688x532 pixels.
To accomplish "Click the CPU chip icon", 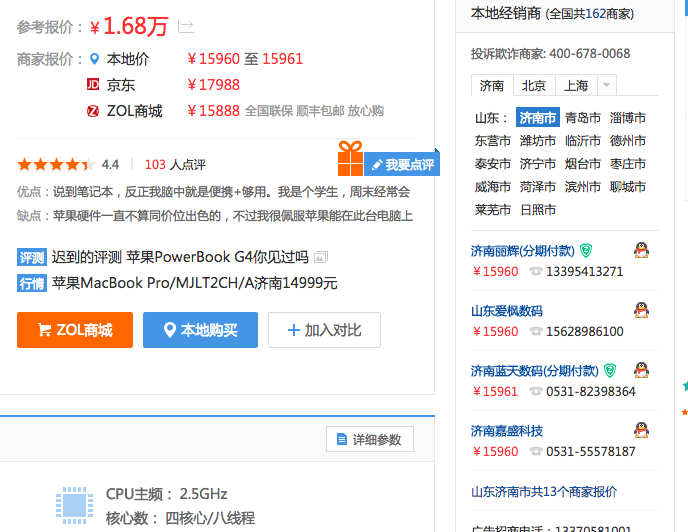I will [x=74, y=505].
